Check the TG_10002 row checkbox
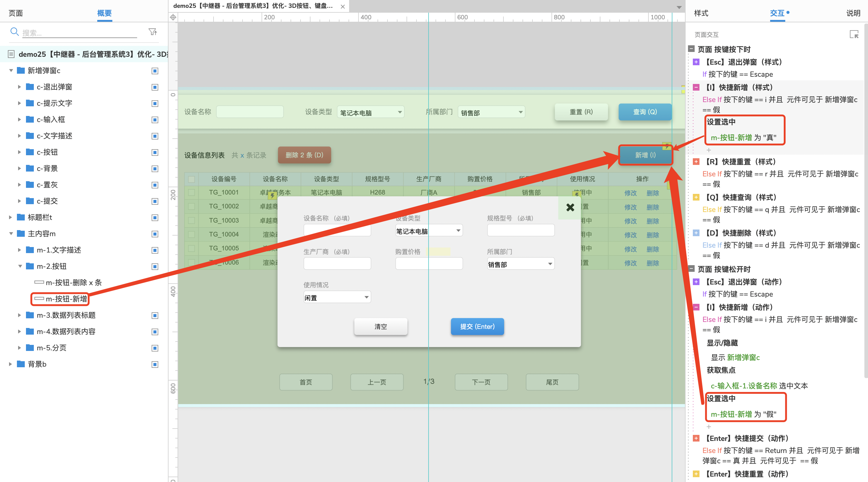 191,207
